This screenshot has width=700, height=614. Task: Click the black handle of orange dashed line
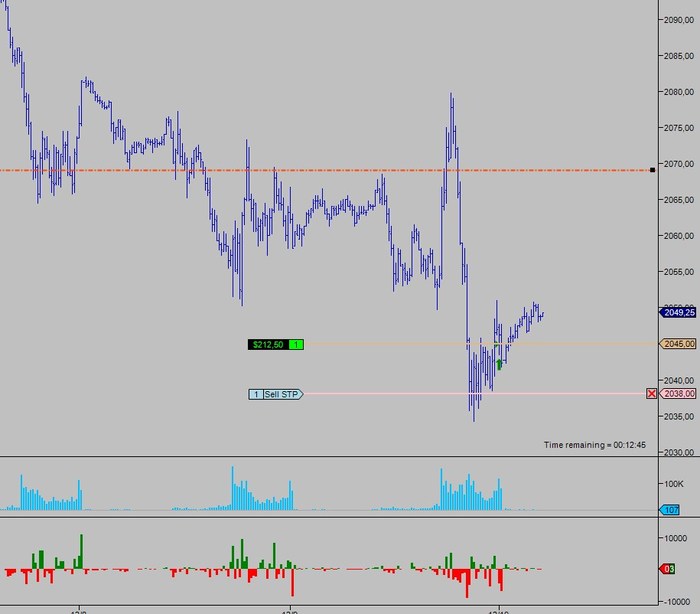(652, 170)
